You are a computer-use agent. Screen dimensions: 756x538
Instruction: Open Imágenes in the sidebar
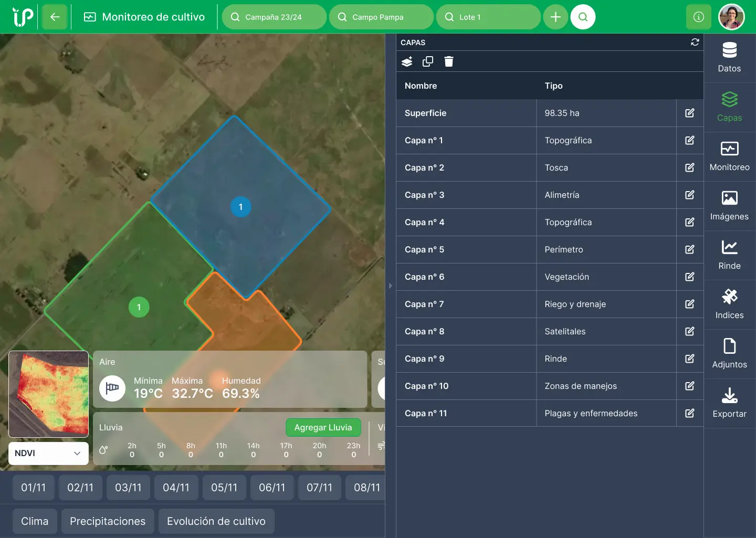coord(730,206)
